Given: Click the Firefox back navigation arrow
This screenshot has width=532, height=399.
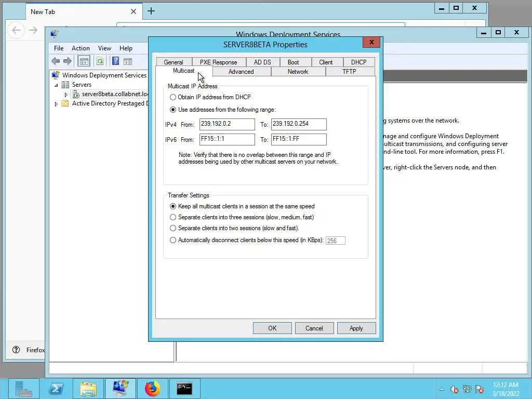Looking at the screenshot, I should [x=16, y=30].
